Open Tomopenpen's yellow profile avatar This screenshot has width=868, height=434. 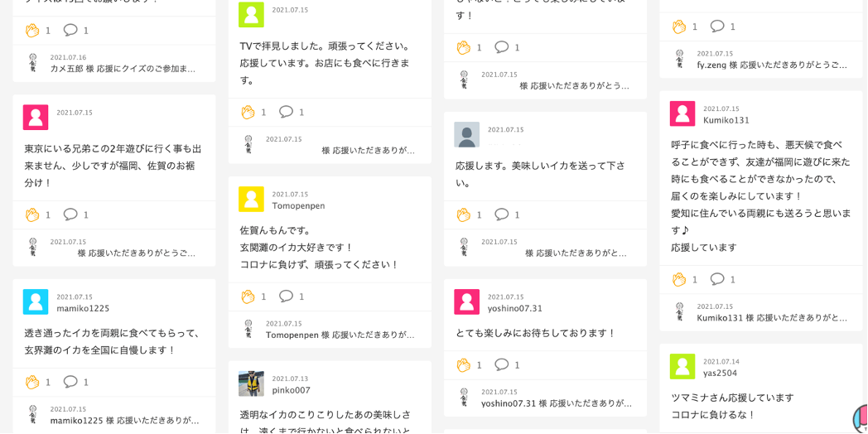(x=251, y=200)
